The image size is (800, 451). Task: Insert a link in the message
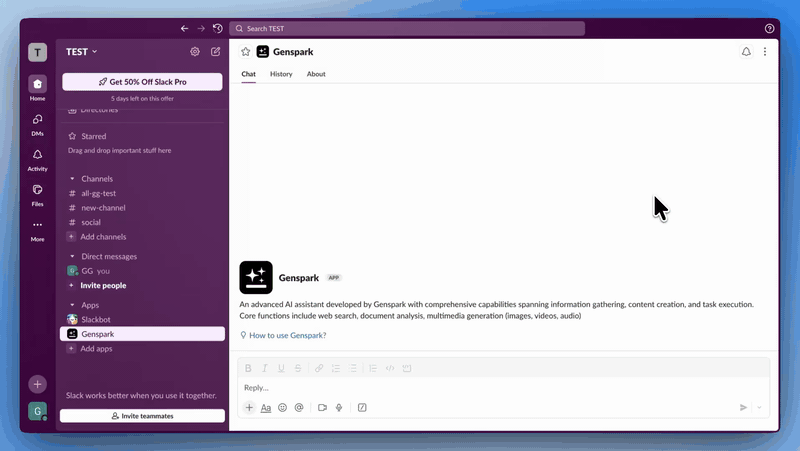[x=319, y=368]
